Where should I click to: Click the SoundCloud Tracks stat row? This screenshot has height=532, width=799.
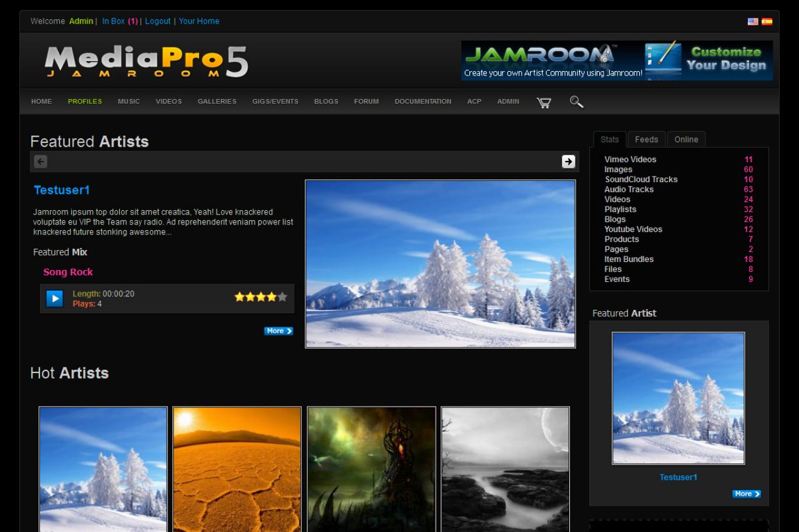tap(679, 180)
